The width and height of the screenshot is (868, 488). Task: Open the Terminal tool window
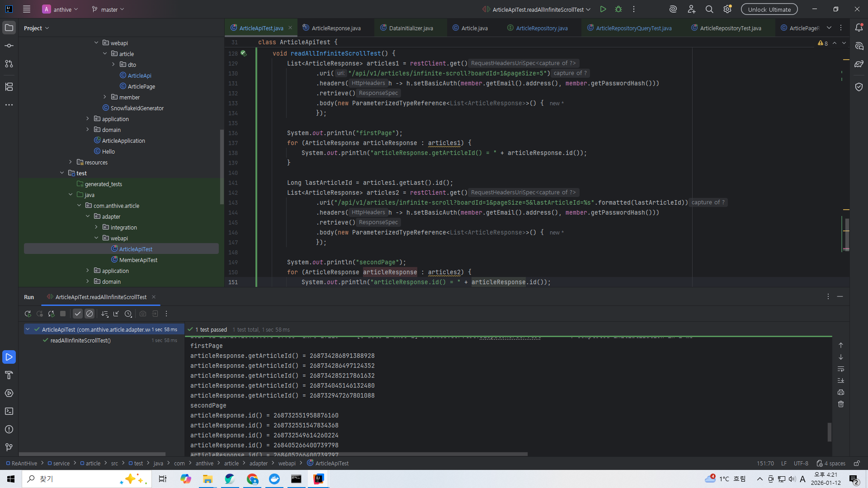9,411
